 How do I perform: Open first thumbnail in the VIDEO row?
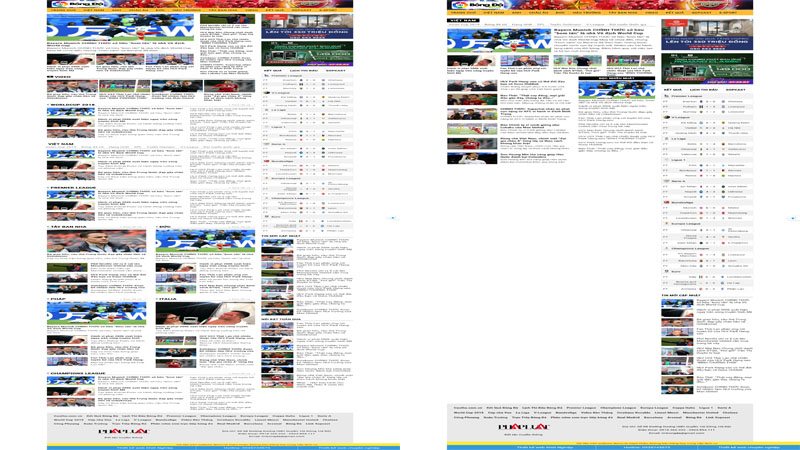coord(72,86)
